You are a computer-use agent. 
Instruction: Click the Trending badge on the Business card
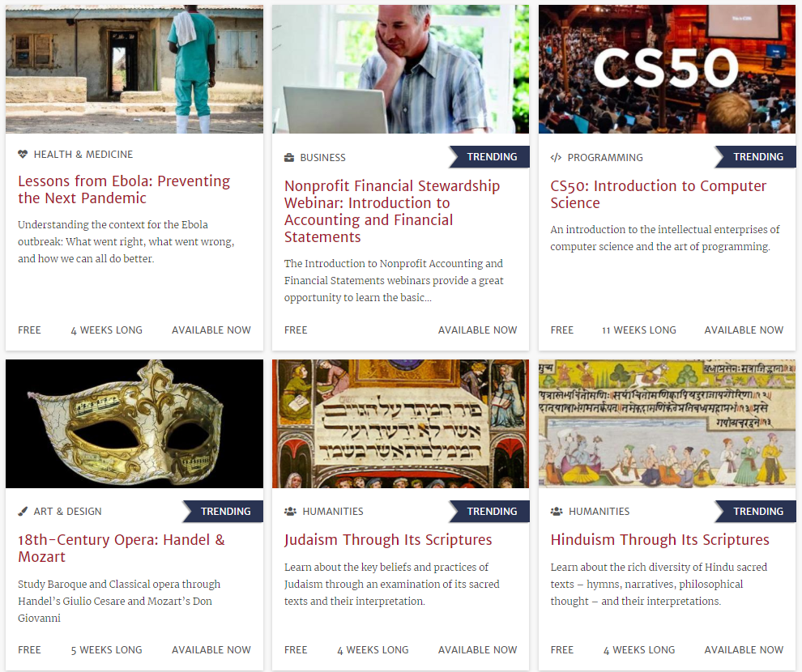pyautogui.click(x=489, y=157)
